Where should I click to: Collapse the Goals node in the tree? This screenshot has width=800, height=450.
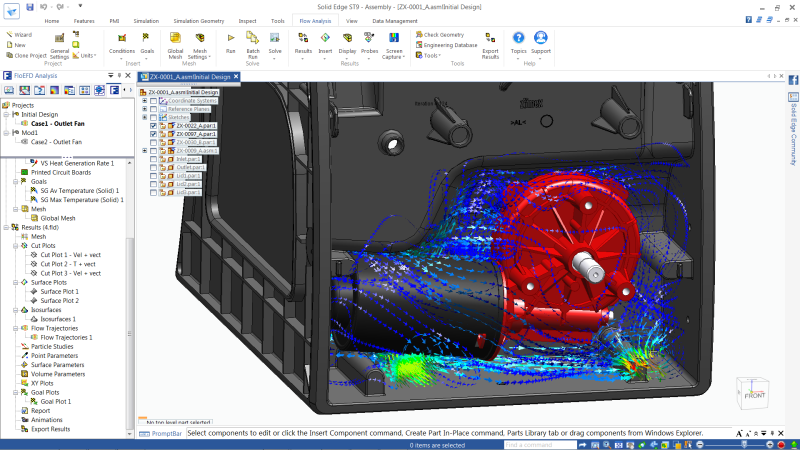pos(16,181)
